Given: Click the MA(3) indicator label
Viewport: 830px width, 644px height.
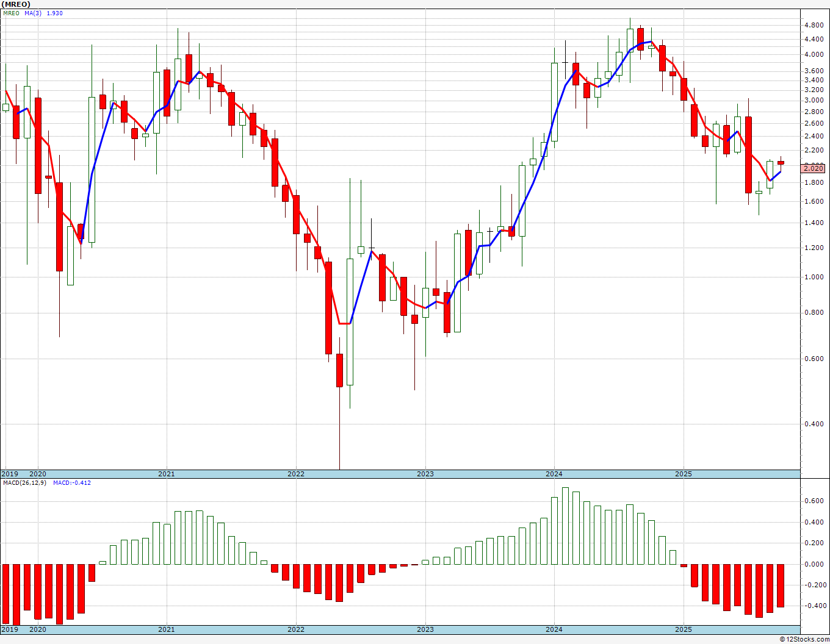Looking at the screenshot, I should (34, 13).
